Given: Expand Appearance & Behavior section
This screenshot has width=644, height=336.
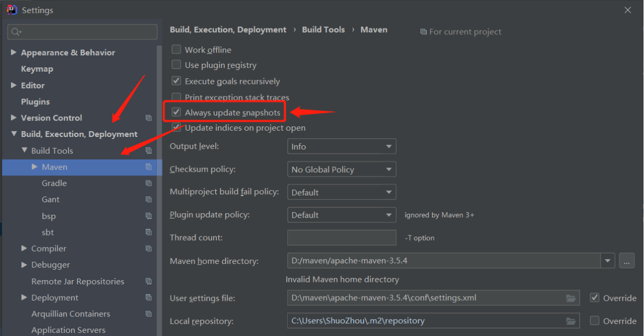Looking at the screenshot, I should coord(14,53).
